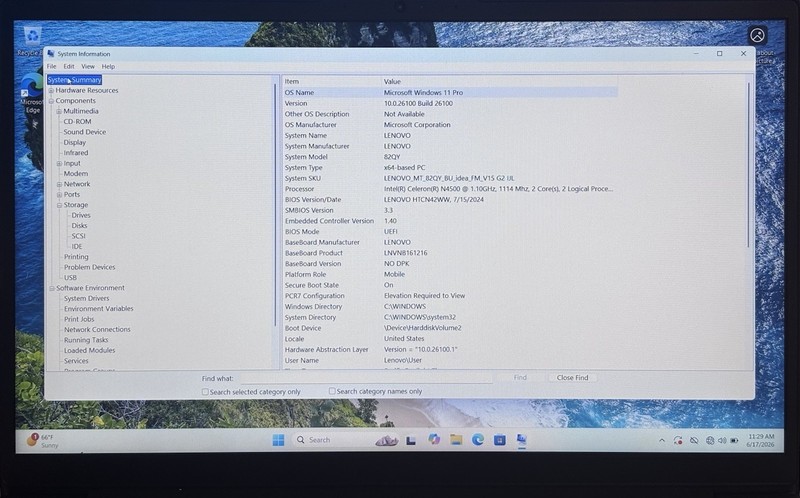Toggle Search category names only
800x498 pixels.
pos(332,391)
